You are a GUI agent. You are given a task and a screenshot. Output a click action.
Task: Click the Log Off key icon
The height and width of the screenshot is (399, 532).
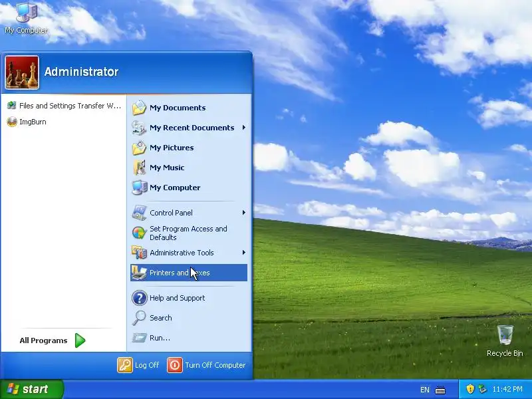pos(125,365)
